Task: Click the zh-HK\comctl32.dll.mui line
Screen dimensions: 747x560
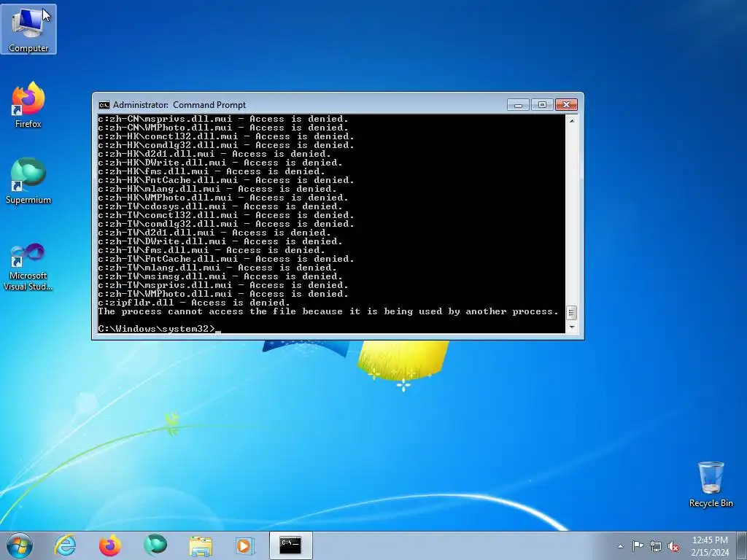Action: (x=226, y=136)
